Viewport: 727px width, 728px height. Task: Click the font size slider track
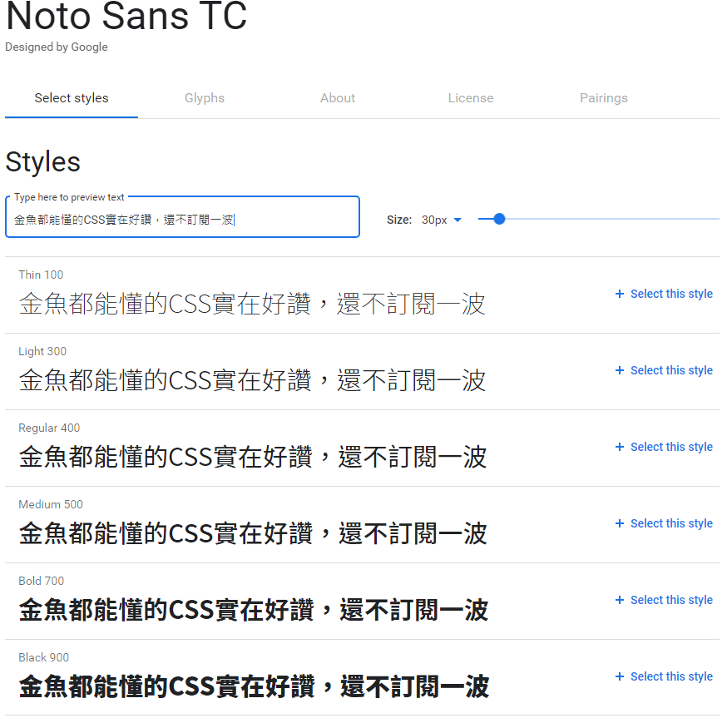coord(599,219)
